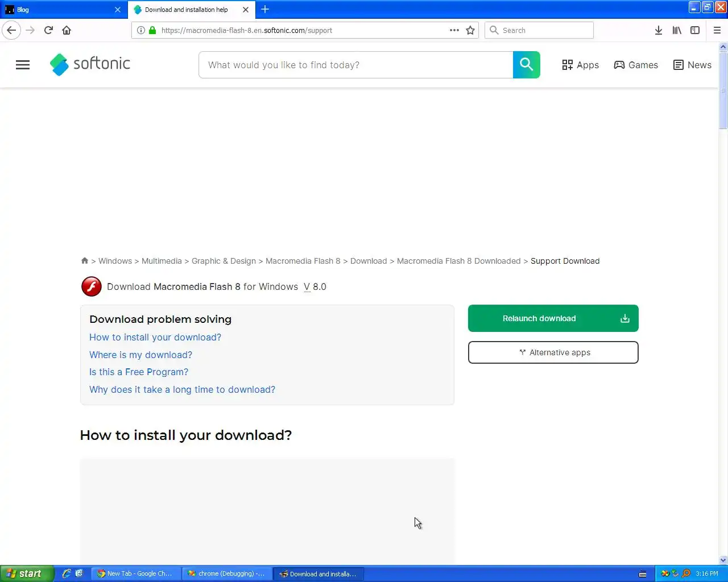Image resolution: width=728 pixels, height=582 pixels.
Task: Open the News section
Action: (x=692, y=65)
